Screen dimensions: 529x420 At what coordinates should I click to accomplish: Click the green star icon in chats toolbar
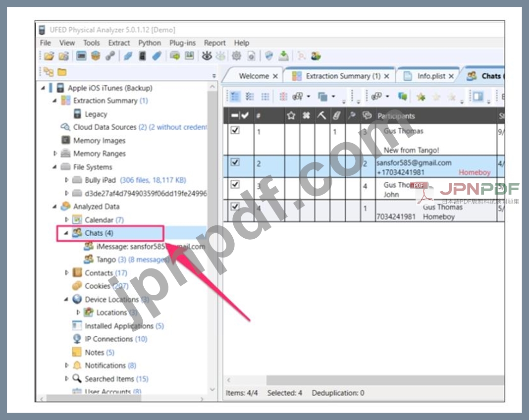point(421,97)
